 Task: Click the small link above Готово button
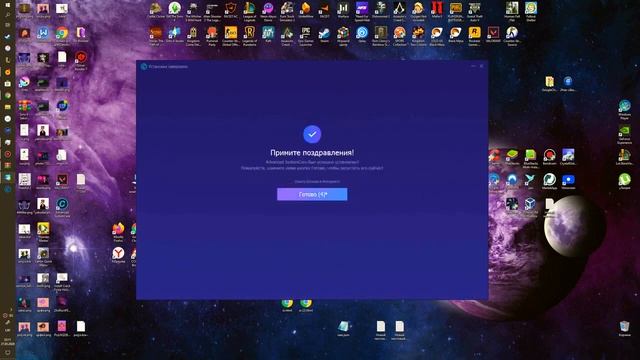click(317, 181)
